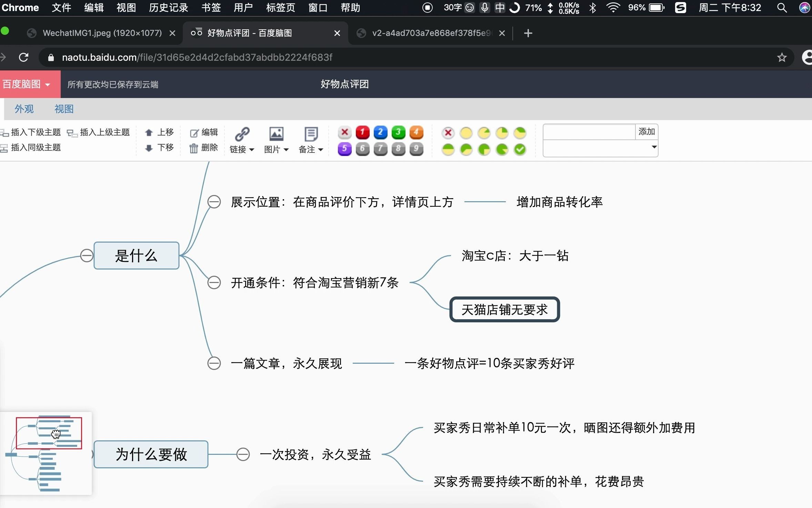Remove priority with red X icon
This screenshot has height=508, width=812.
coord(344,132)
